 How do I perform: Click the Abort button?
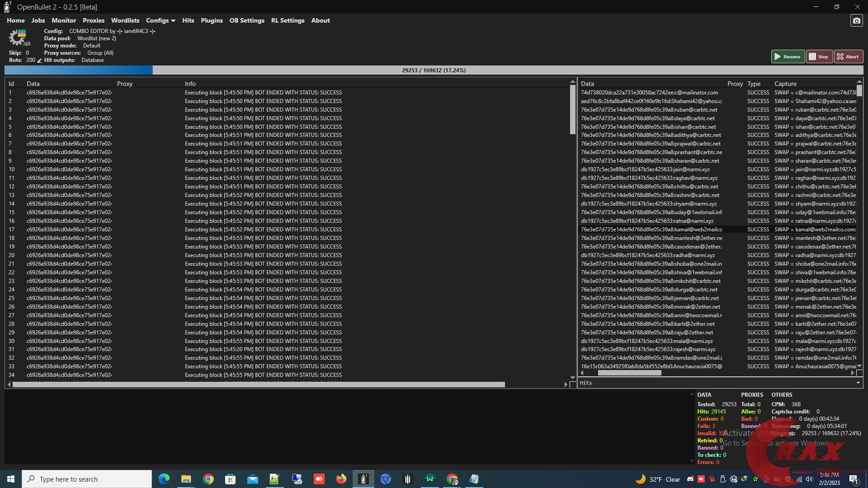click(x=848, y=56)
